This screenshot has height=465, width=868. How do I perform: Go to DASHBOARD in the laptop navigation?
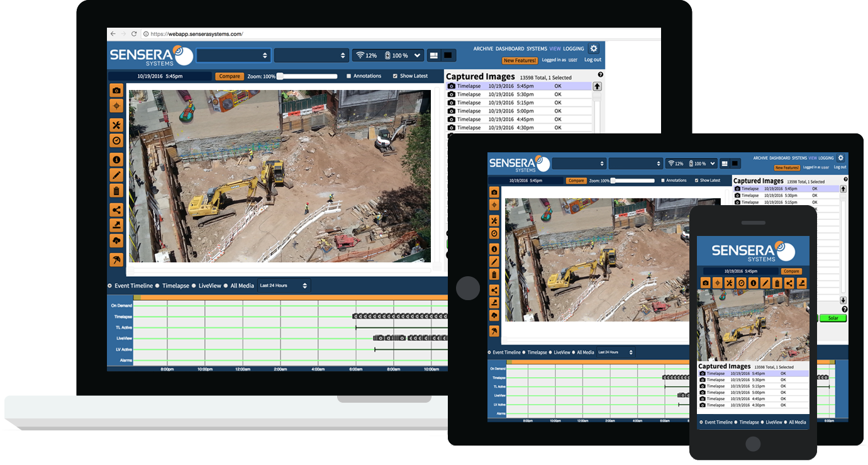(x=509, y=48)
